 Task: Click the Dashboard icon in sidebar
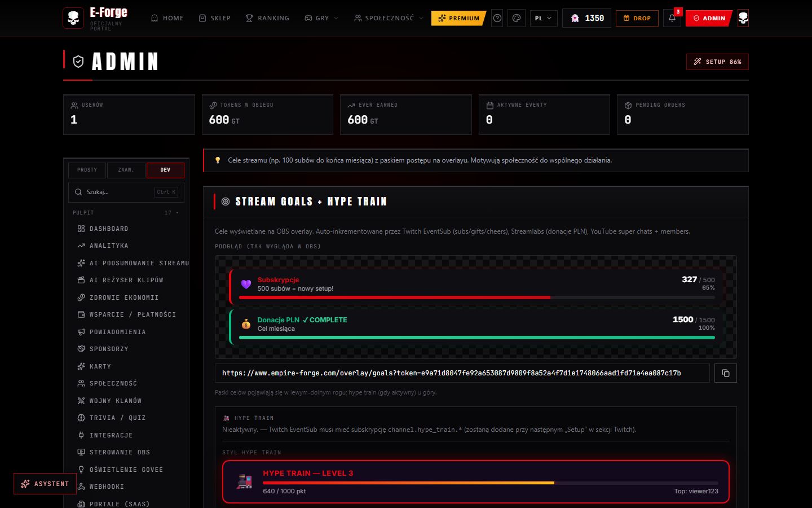point(81,229)
